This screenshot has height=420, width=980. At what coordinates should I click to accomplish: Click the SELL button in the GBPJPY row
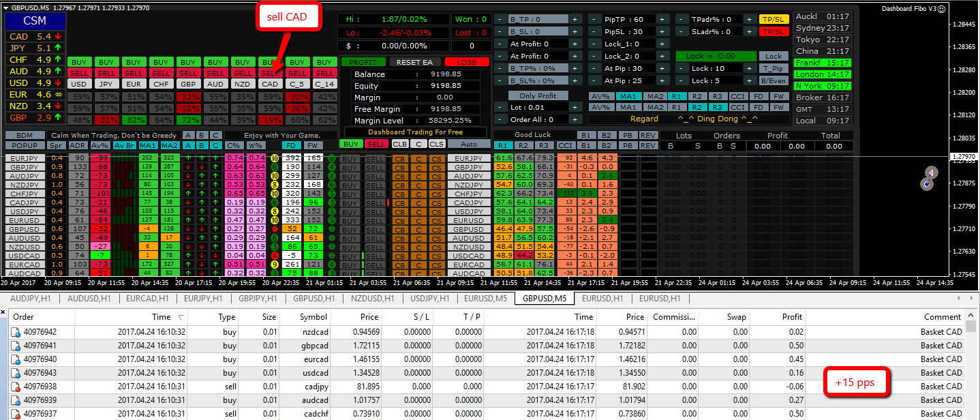coord(376,167)
